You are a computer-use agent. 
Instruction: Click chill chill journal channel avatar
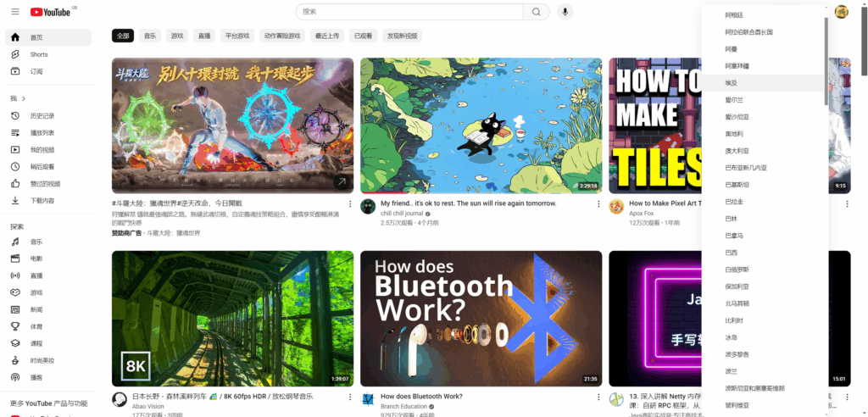368,207
